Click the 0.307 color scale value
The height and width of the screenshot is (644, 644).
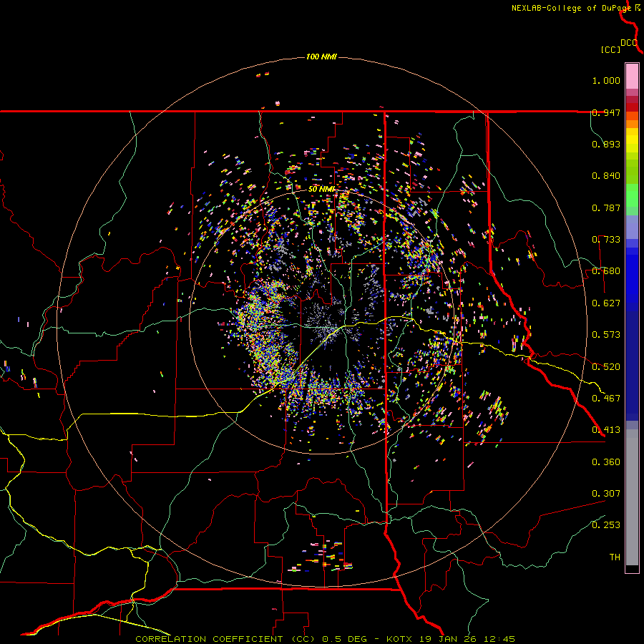point(606,494)
